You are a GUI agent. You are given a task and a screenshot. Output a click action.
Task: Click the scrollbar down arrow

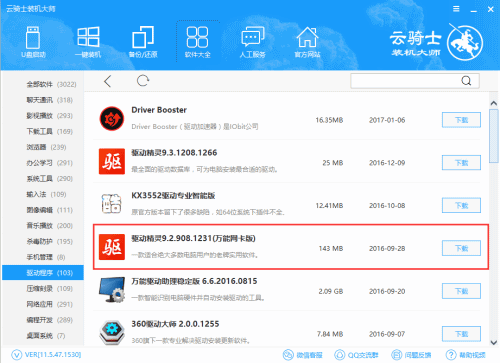pyautogui.click(x=494, y=342)
